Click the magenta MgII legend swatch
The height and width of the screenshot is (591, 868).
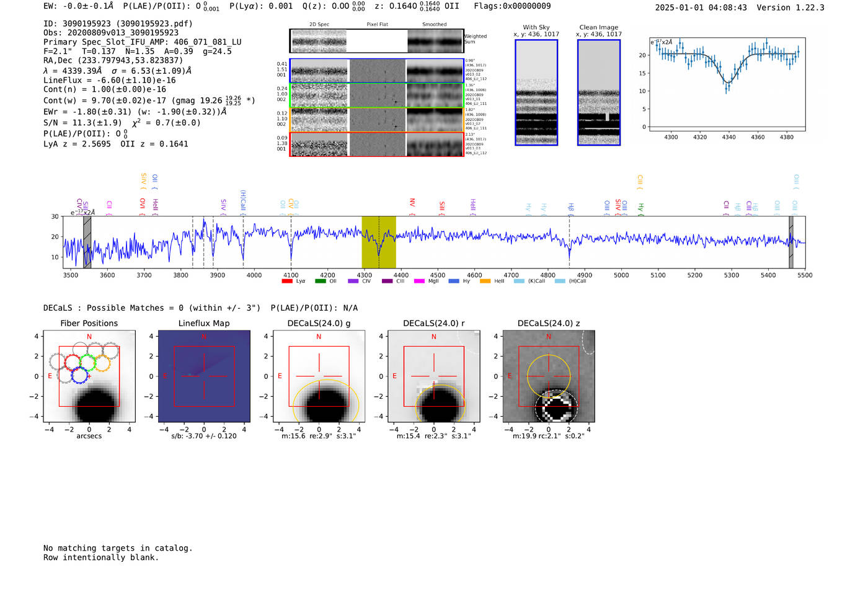pyautogui.click(x=419, y=282)
